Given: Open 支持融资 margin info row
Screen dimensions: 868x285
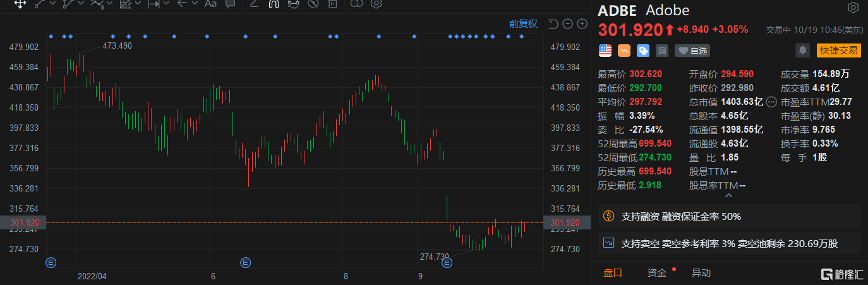Looking at the screenshot, I should (730, 216).
